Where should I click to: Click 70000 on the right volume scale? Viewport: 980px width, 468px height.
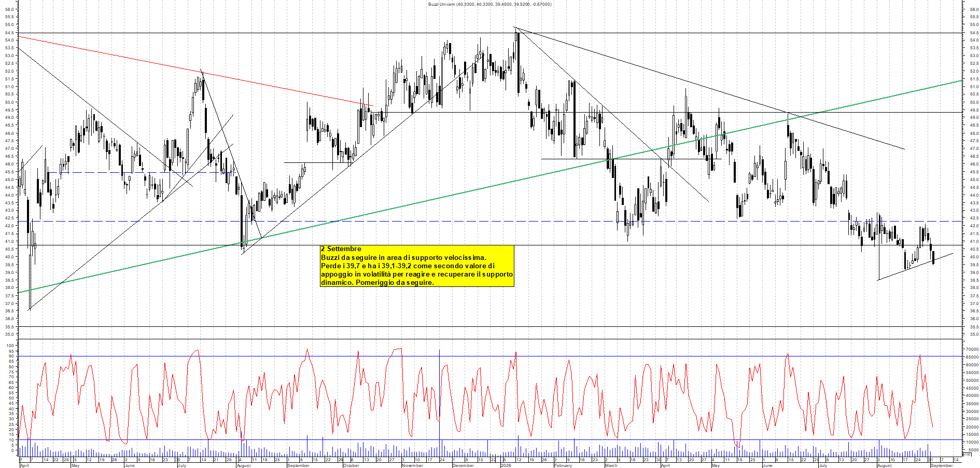pyautogui.click(x=972, y=350)
